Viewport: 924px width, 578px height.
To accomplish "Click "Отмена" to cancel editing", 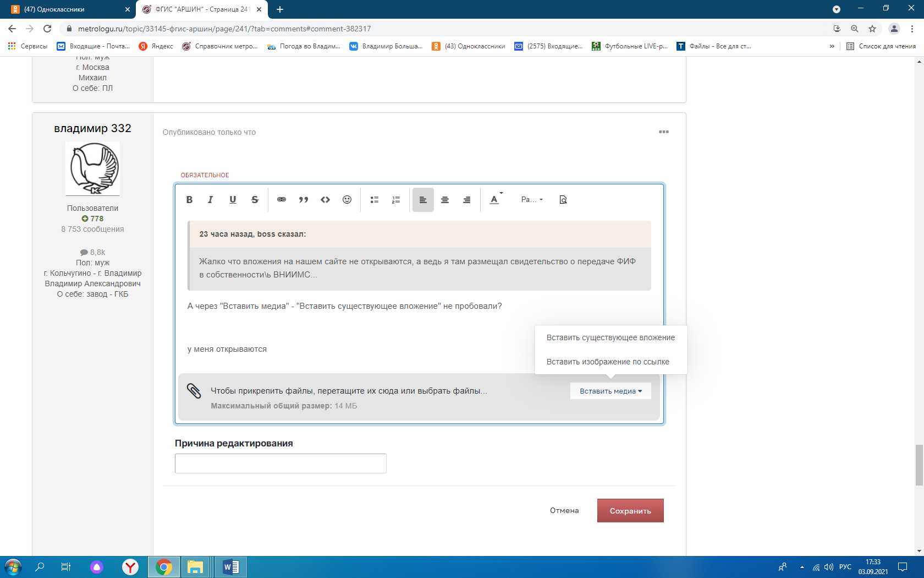I will tap(564, 511).
